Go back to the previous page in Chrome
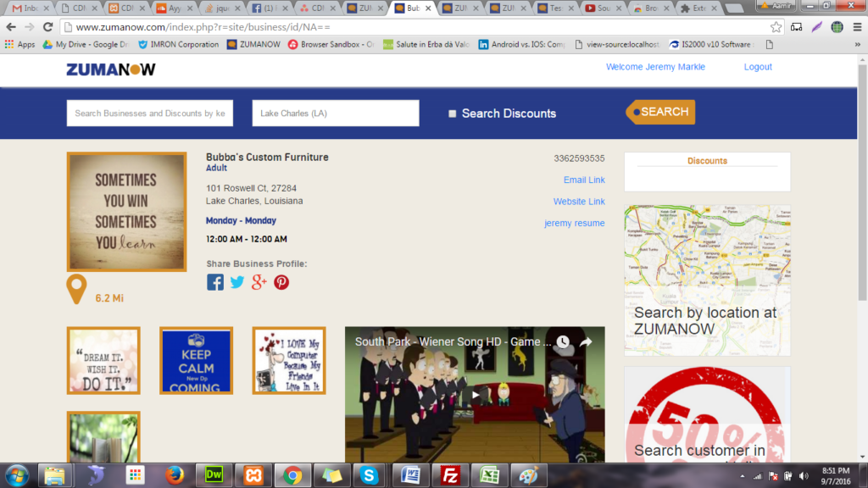 (x=11, y=26)
